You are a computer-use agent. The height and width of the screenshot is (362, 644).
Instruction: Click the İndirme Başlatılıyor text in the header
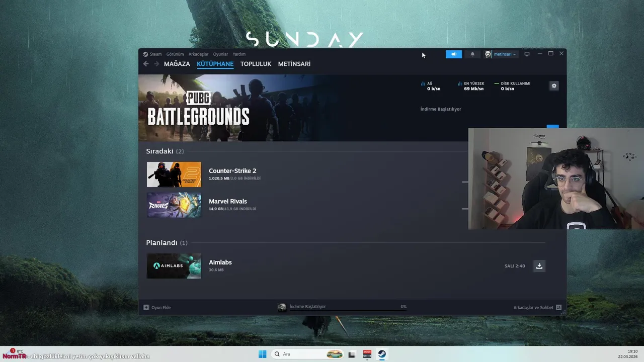coord(441,109)
